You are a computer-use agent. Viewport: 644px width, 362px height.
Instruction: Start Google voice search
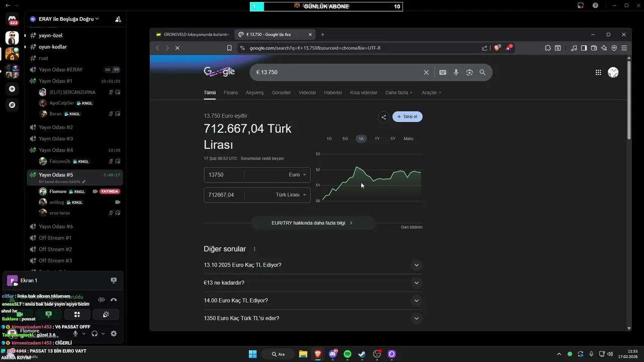tap(456, 72)
